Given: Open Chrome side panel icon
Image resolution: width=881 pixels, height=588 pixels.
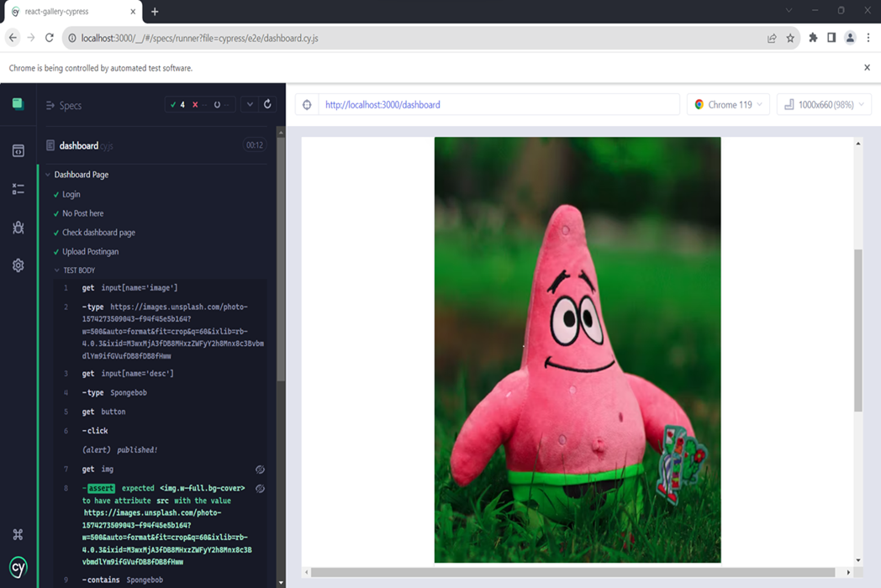Looking at the screenshot, I should pyautogui.click(x=831, y=38).
